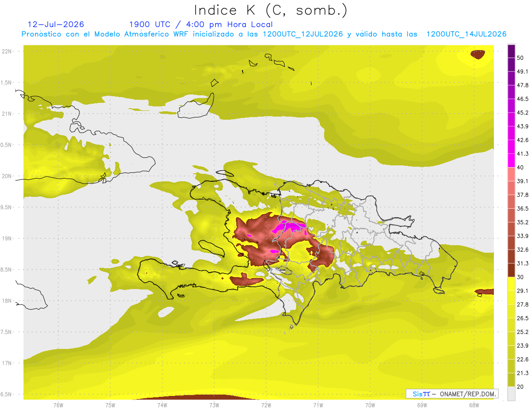Click the legend value '32.6'
Image resolution: width=532 pixels, height=411 pixels.
pos(523,250)
